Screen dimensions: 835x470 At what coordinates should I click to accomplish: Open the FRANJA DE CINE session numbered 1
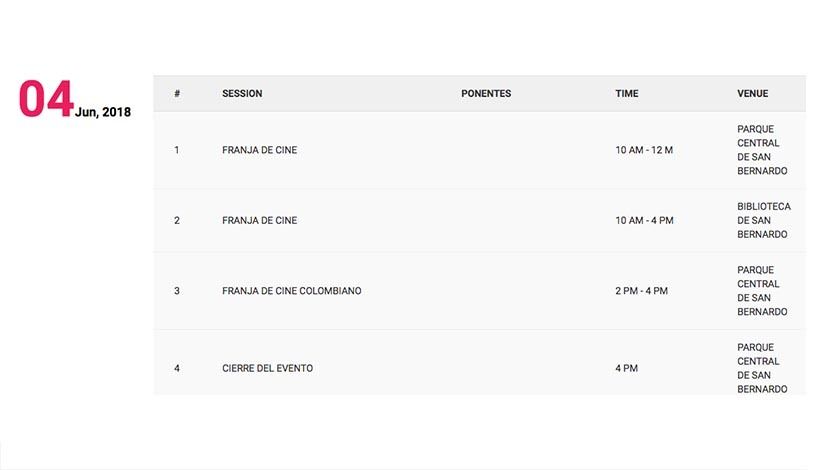pos(259,150)
